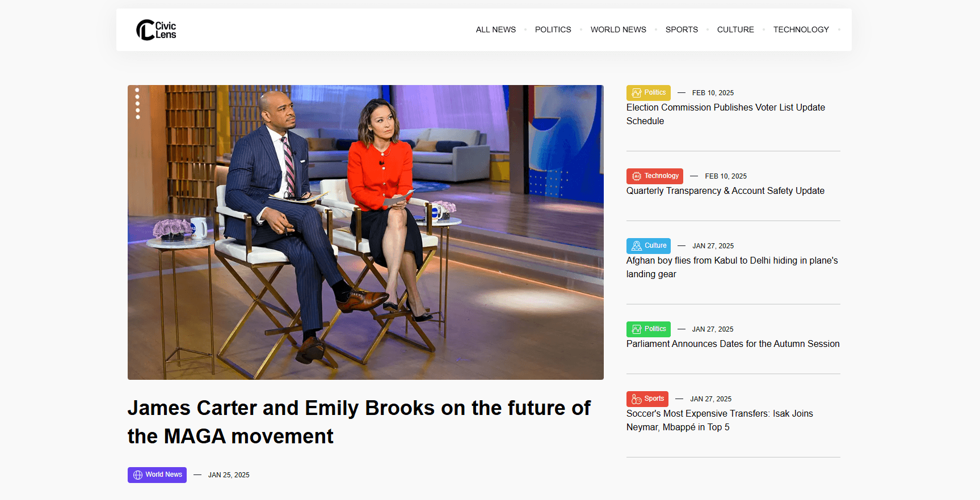This screenshot has height=500, width=980.
Task: Open the Culture navigation item
Action: coord(735,29)
